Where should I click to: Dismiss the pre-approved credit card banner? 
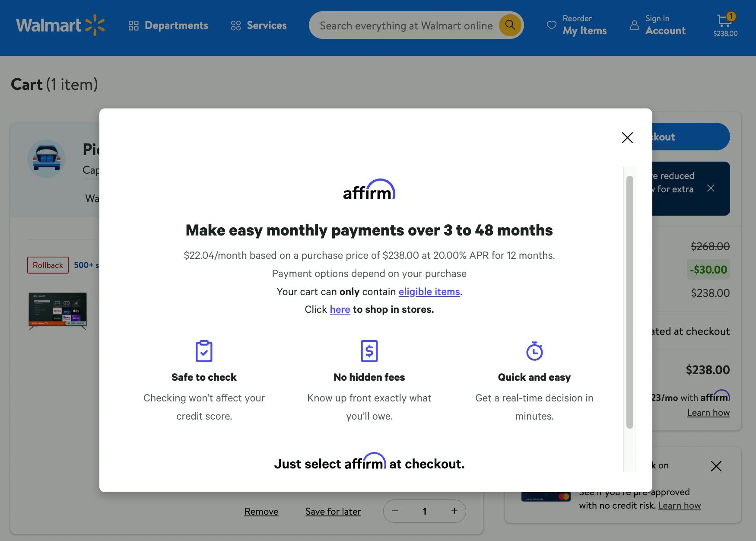point(716,466)
